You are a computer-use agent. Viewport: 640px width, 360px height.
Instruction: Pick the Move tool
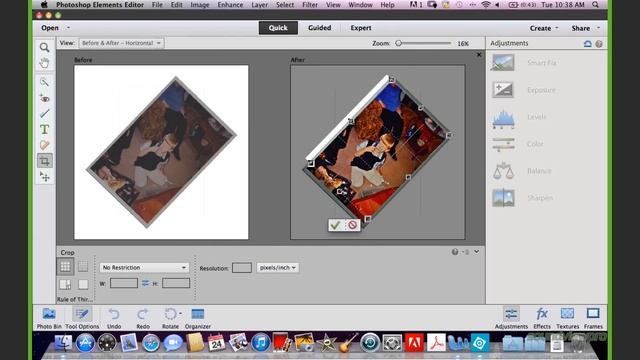click(x=44, y=176)
